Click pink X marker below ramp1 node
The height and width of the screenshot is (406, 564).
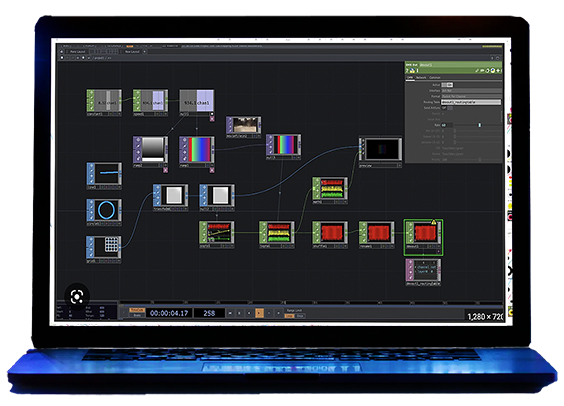click(212, 170)
